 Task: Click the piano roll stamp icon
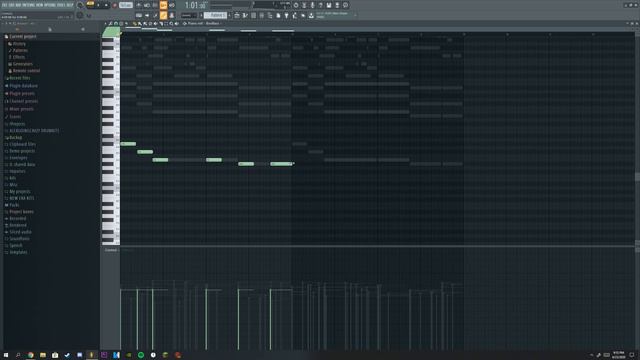click(121, 24)
